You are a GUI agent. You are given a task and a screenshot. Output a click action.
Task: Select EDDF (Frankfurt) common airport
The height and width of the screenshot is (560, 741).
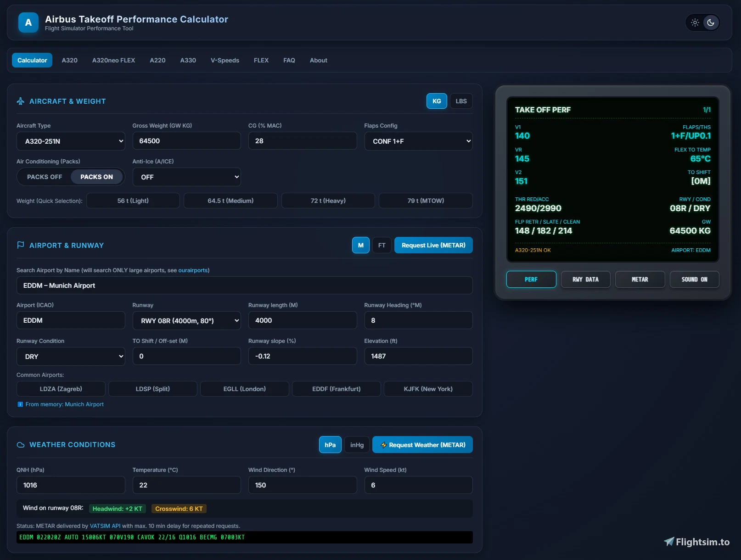337,389
